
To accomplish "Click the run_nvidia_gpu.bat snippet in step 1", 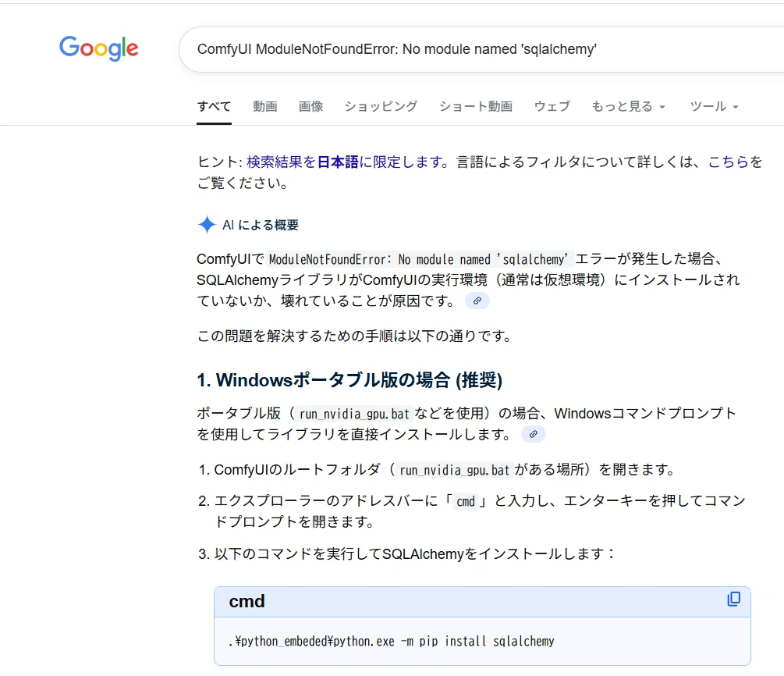I will [454, 470].
